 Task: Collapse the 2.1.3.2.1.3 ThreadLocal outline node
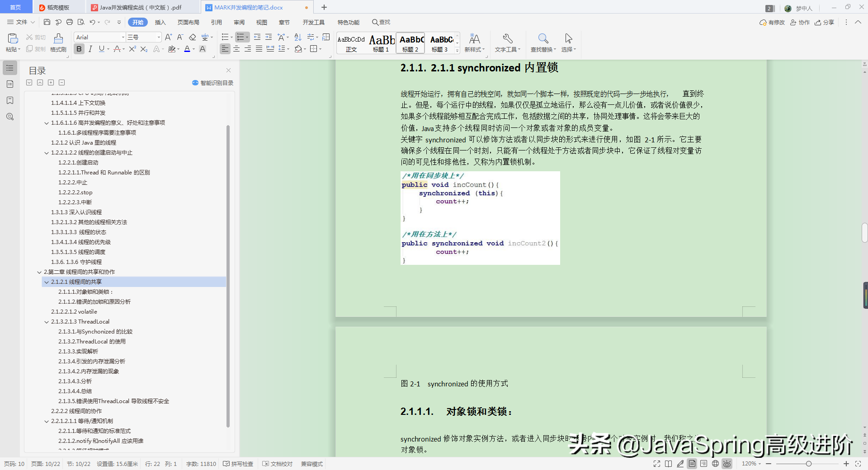[x=47, y=322]
